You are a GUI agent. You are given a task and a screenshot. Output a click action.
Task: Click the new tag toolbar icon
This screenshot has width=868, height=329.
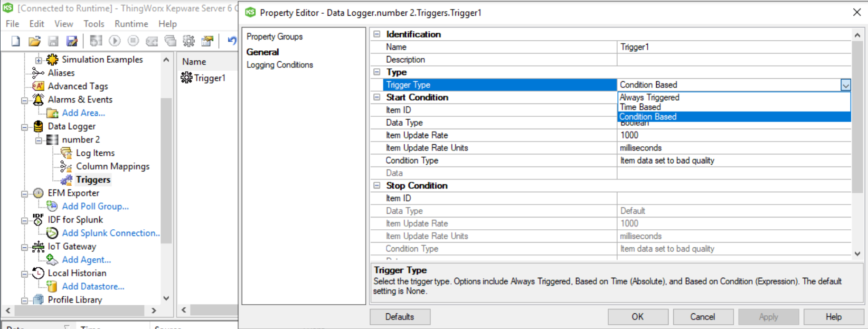(x=151, y=41)
